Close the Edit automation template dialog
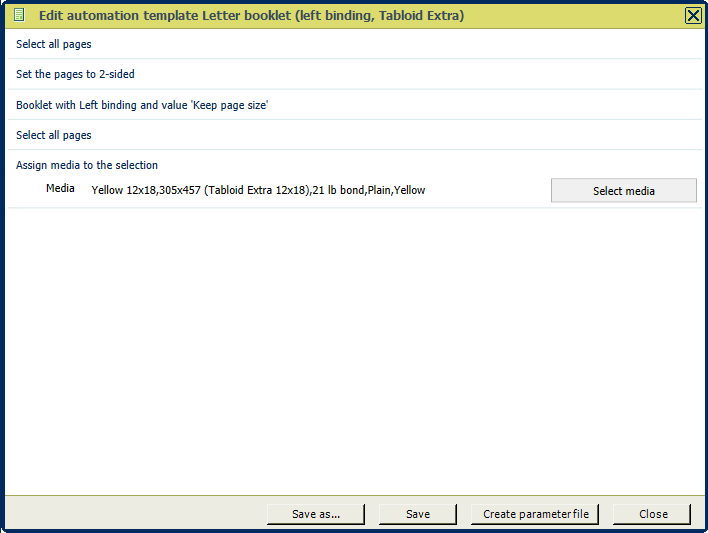Viewport: 708px width, 533px height. [x=693, y=16]
